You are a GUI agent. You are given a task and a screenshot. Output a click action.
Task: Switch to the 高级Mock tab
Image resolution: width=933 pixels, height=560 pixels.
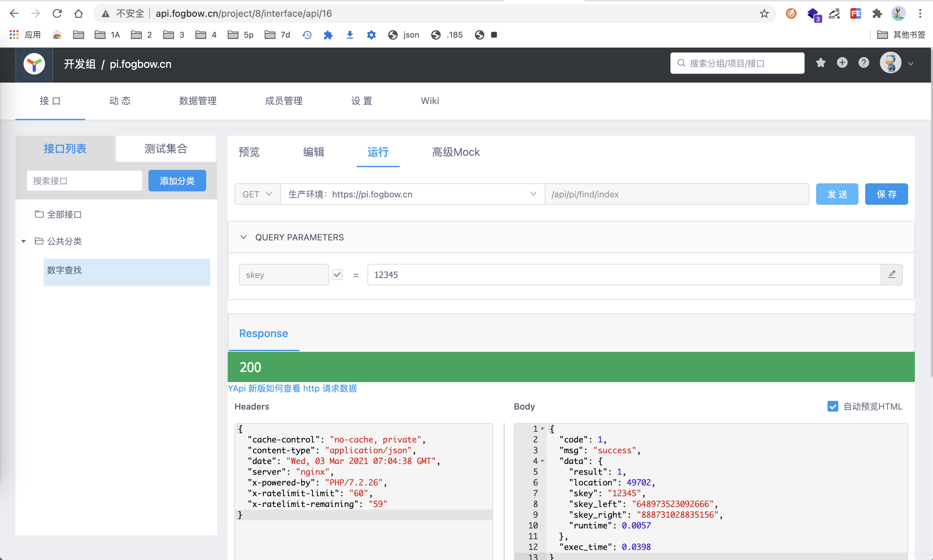tap(455, 152)
